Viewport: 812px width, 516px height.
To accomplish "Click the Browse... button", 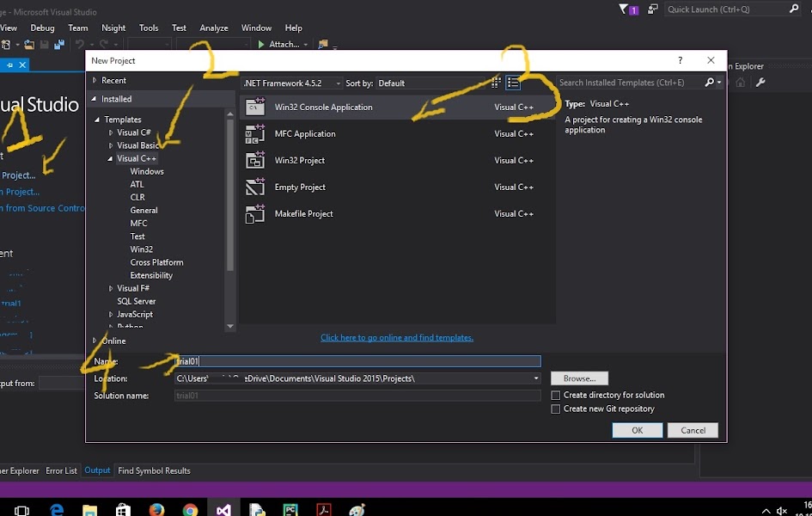I will coord(579,378).
